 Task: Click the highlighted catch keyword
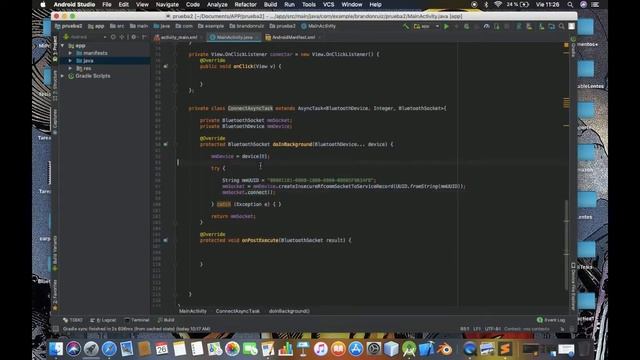point(224,204)
